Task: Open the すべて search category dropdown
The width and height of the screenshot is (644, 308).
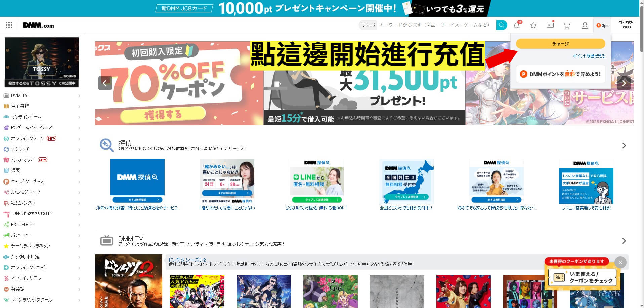Action: 368,25
